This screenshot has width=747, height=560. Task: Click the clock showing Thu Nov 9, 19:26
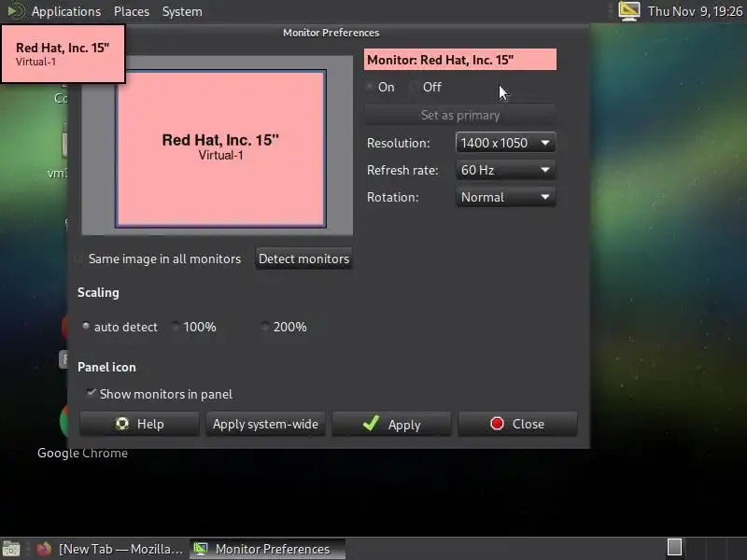tap(695, 11)
